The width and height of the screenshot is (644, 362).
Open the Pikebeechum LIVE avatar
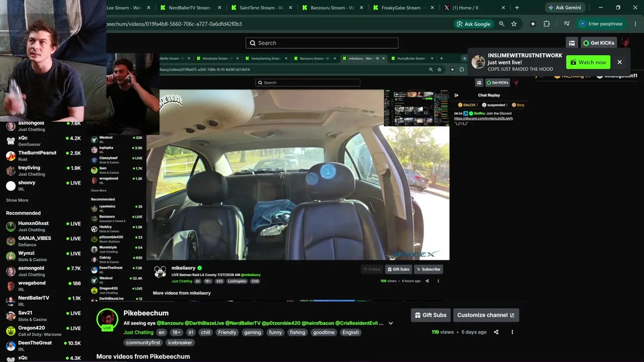(x=107, y=319)
